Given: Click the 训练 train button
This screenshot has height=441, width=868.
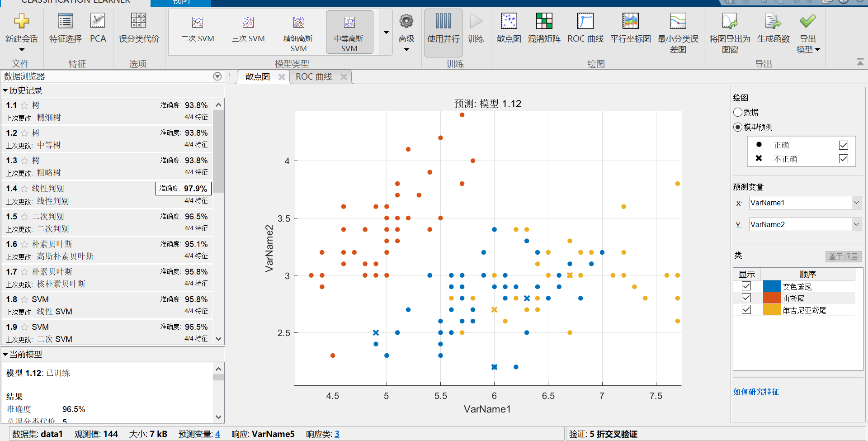Looking at the screenshot, I should pos(476,28).
